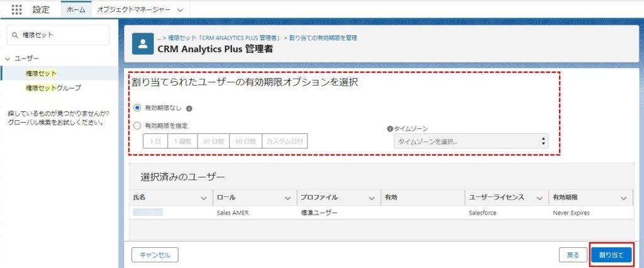644x268 pixels.
Task: Click info icon beside タイムゾーン label
Action: click(390, 129)
